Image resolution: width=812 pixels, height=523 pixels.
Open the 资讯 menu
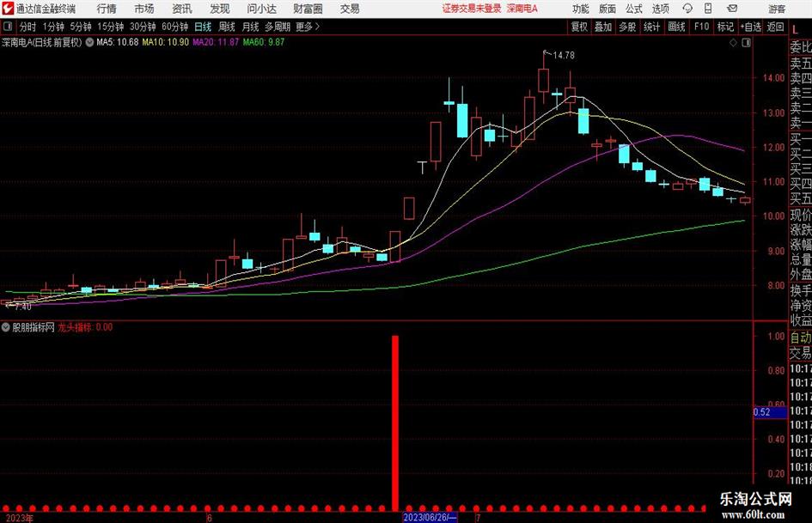tap(182, 9)
